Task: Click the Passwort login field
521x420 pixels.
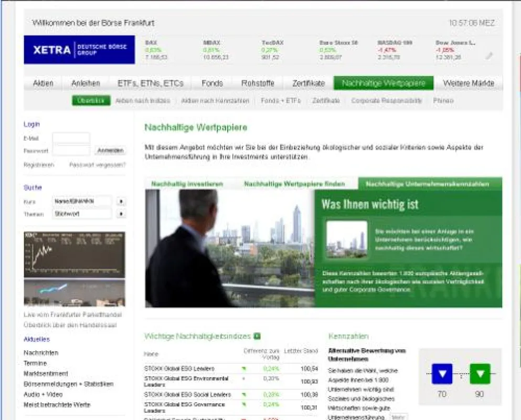Action: [x=71, y=150]
